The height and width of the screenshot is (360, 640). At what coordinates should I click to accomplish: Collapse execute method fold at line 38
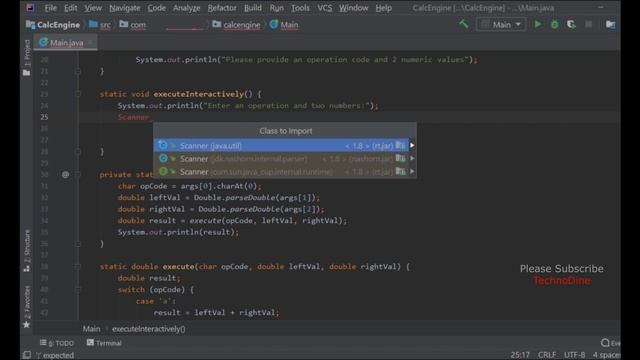(x=78, y=267)
